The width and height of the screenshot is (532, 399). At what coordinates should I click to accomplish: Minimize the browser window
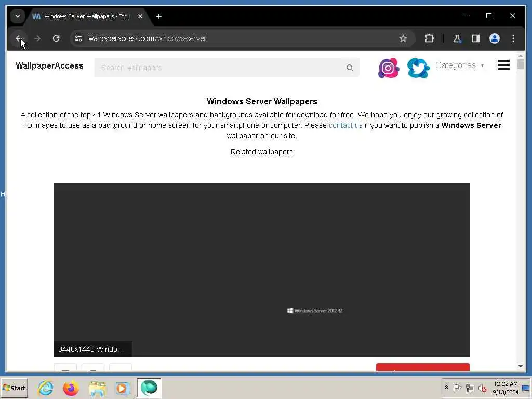465,16
